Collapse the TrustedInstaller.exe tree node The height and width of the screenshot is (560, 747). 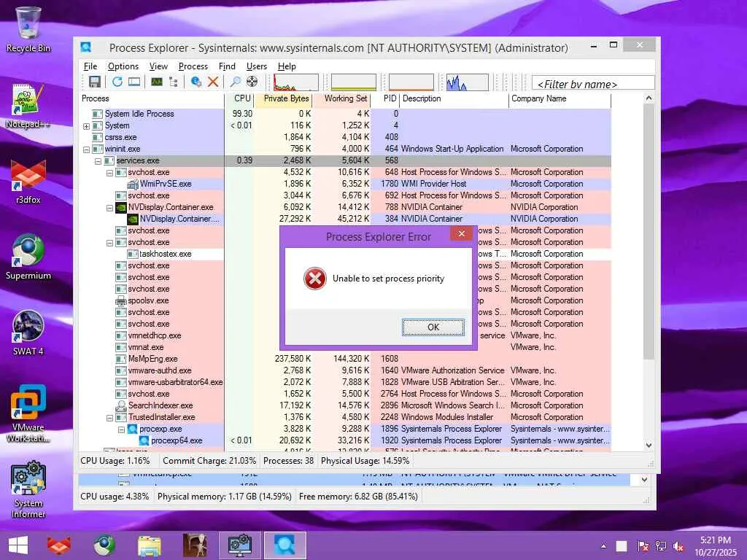pos(109,418)
